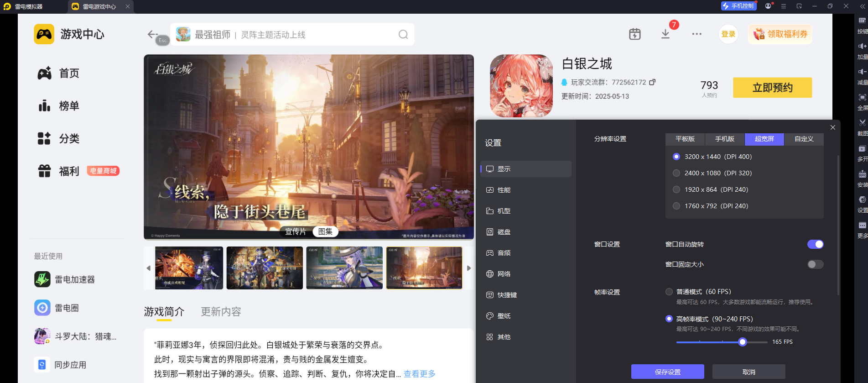The height and width of the screenshot is (383, 868).
Task: Open the 福利 gift page
Action: 58,171
